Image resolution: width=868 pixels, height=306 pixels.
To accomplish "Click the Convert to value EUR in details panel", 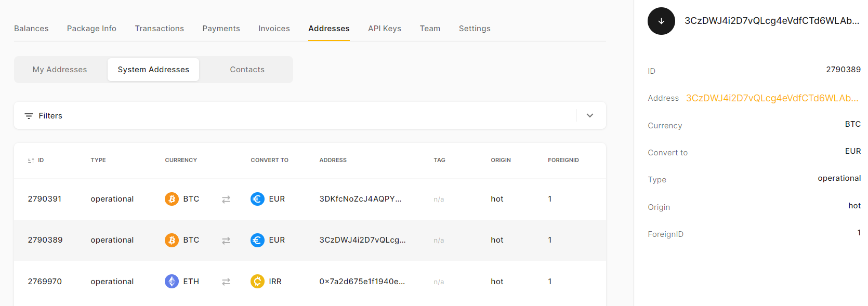I will point(852,151).
